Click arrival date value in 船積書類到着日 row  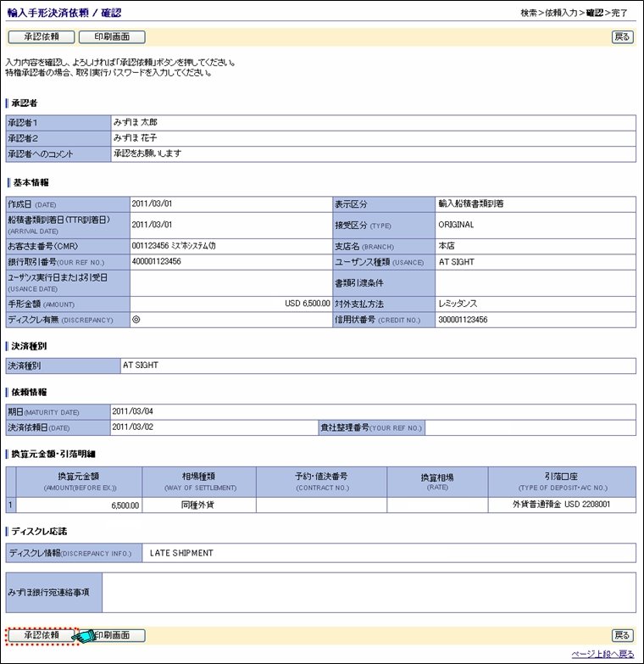pyautogui.click(x=152, y=225)
